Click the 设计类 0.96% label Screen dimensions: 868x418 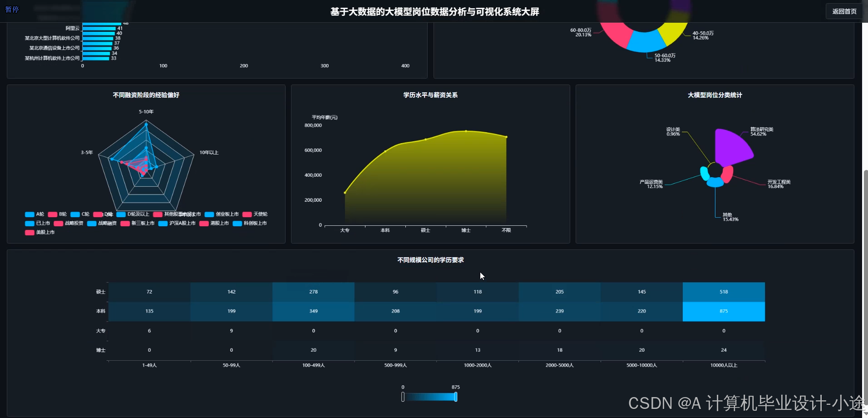pos(673,132)
